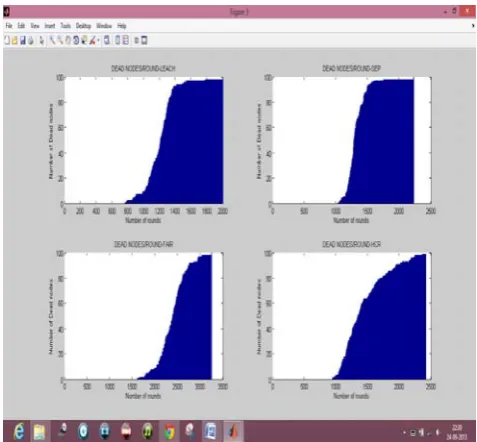Open the Window menu
This screenshot has width=477, height=442.
(104, 26)
